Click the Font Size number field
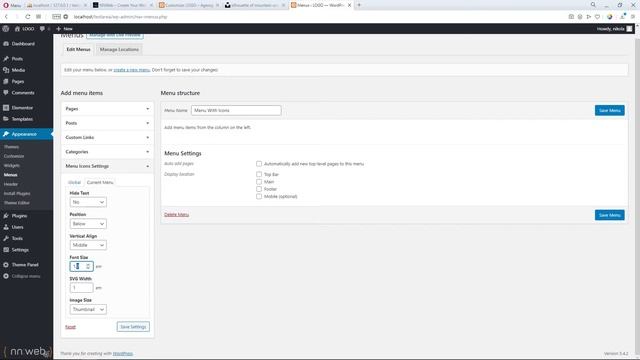The height and width of the screenshot is (360, 640). [x=81, y=267]
